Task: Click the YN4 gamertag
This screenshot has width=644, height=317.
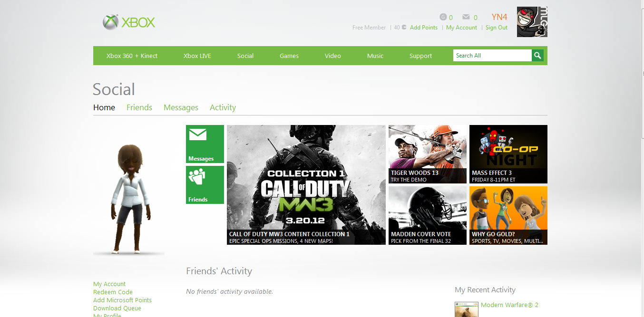Action: [x=499, y=17]
